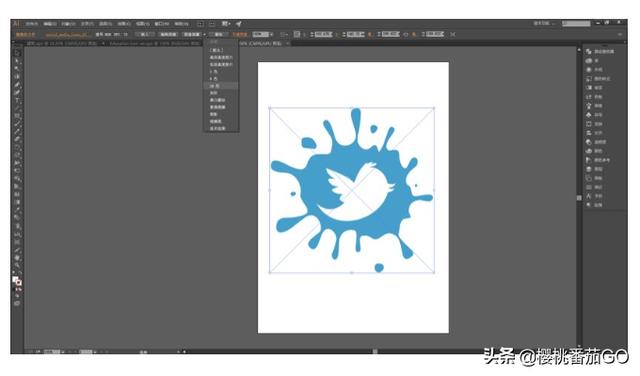Click the Fill and Stroke swatch in toolbar
This screenshot has width=640, height=376.
(x=17, y=281)
